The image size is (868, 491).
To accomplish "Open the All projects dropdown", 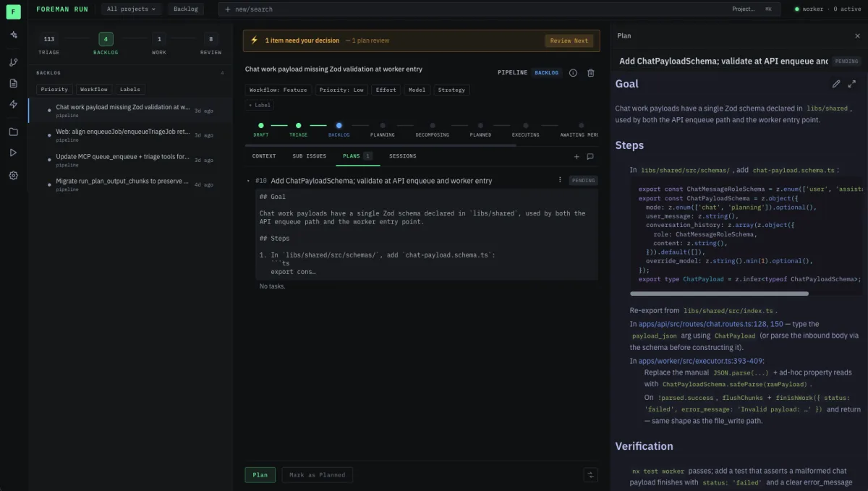I will [130, 9].
